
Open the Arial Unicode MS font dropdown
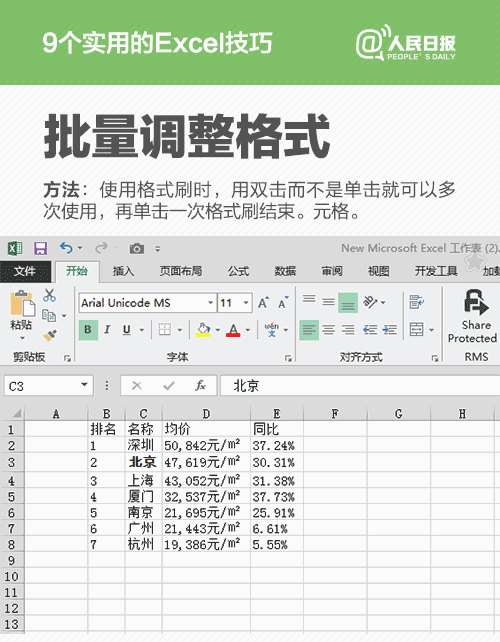coord(210,303)
